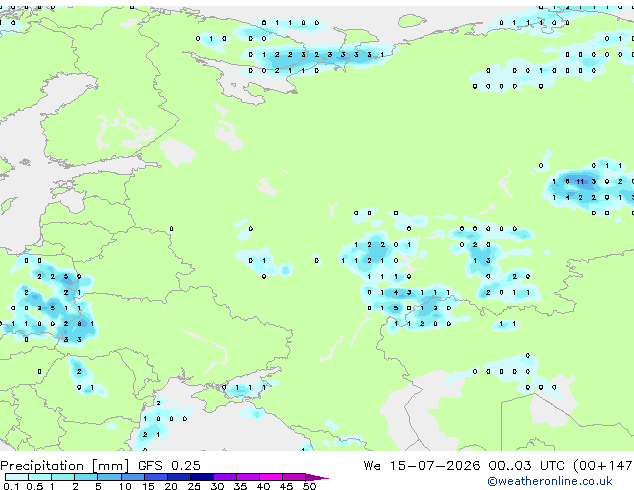Open the weatheronline.co.uk copyright link

click(550, 481)
